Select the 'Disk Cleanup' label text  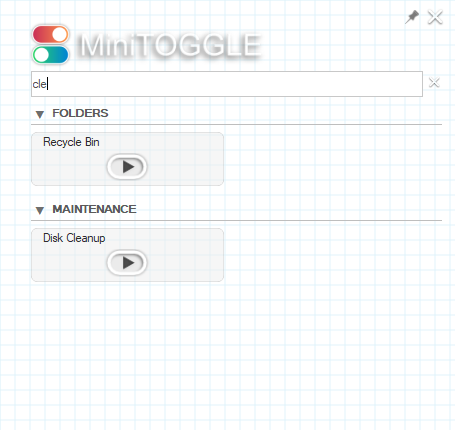[x=74, y=238]
